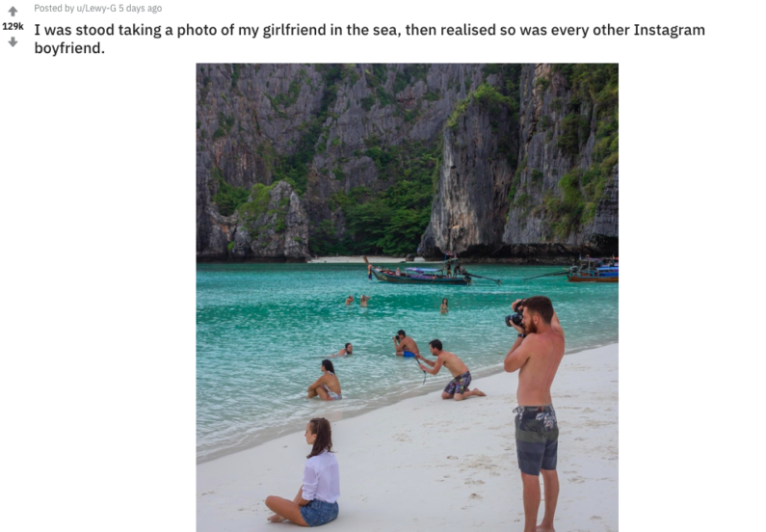
Task: Click the man in blue shorts photographing in water
Action: pos(406,343)
